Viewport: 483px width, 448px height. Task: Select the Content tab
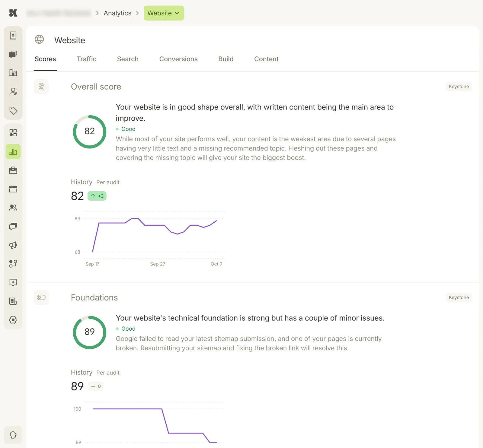266,59
